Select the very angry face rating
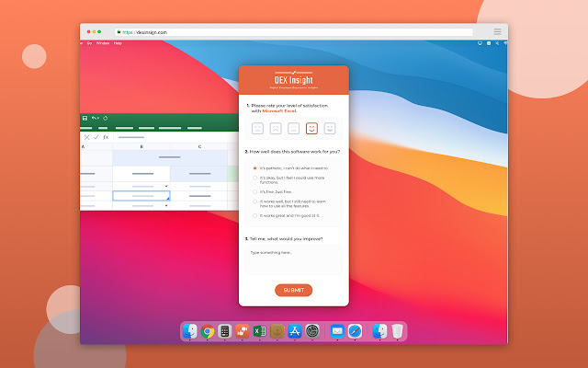The width and height of the screenshot is (588, 368). tap(257, 129)
